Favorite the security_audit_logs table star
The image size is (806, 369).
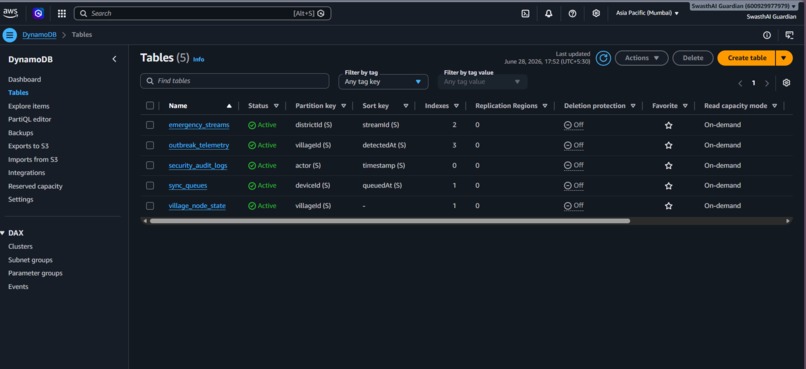[x=668, y=165]
